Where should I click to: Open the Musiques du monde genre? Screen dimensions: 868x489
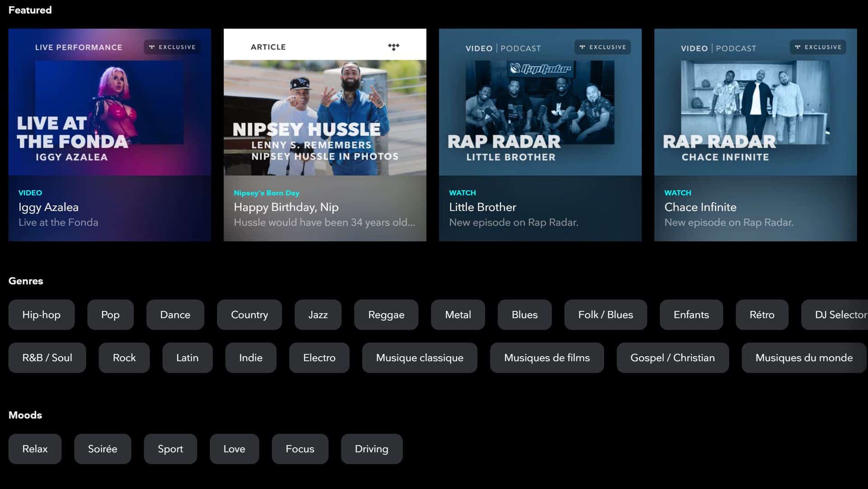click(x=803, y=357)
